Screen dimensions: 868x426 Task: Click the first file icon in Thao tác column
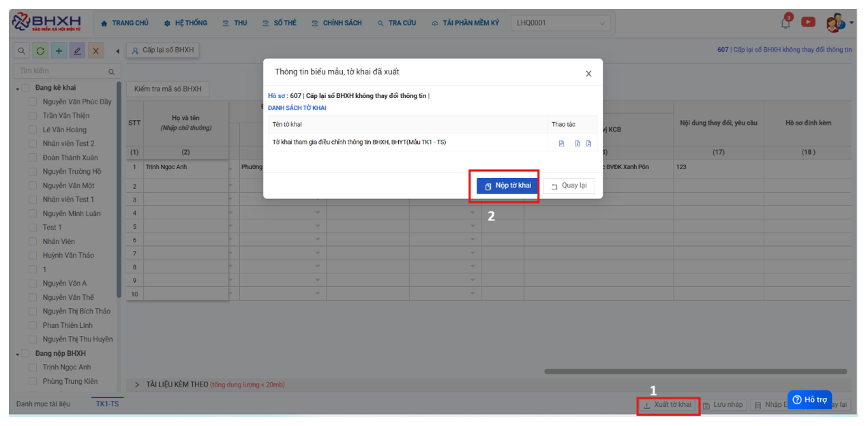[x=561, y=143]
